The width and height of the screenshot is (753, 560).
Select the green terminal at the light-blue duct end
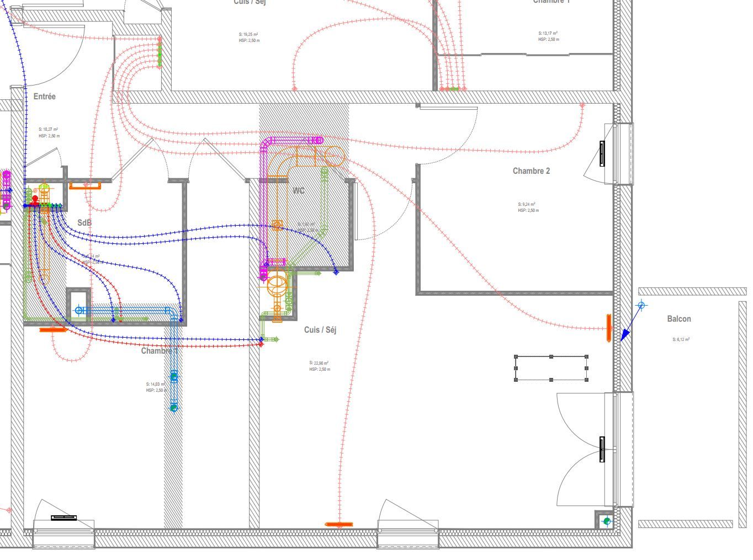[174, 408]
